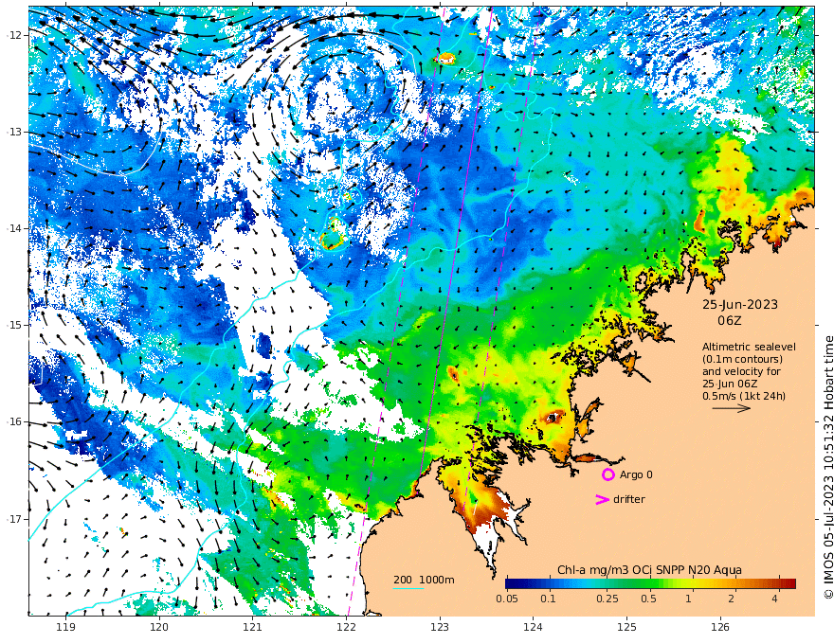Viewport: 834px width, 644px height.
Task: Click the 200 1000m depth label
Action: (424, 580)
